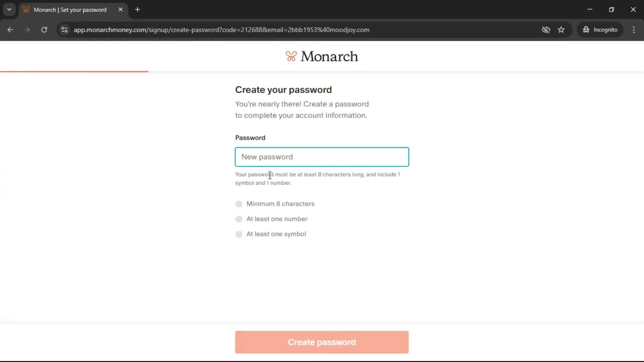Close the Monarch browser tab
The height and width of the screenshot is (362, 644).
(120, 10)
